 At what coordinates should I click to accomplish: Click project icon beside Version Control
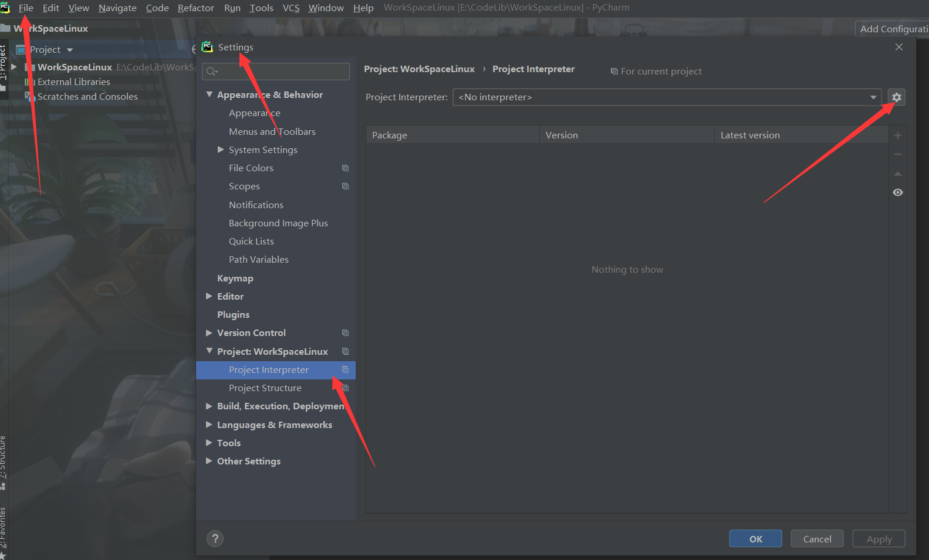(x=345, y=333)
